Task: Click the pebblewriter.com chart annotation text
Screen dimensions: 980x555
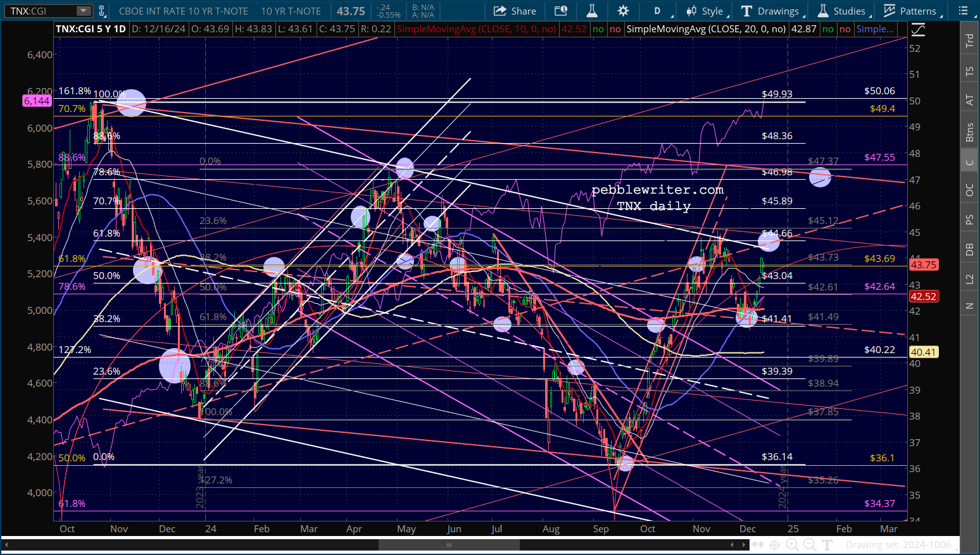Action: 657,190
